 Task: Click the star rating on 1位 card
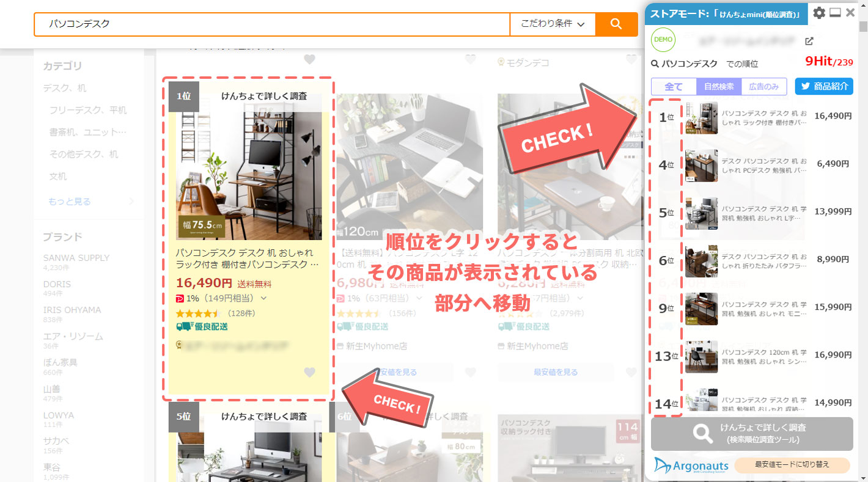(x=198, y=313)
